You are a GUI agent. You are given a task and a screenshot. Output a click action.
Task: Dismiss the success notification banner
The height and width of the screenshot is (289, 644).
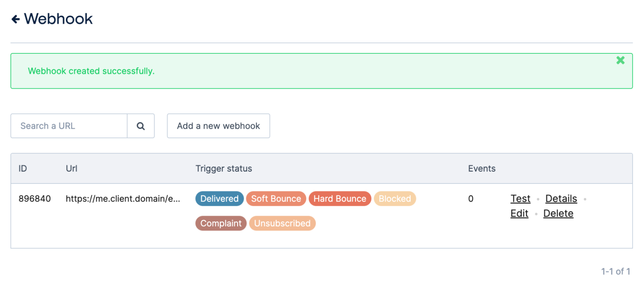coord(620,60)
